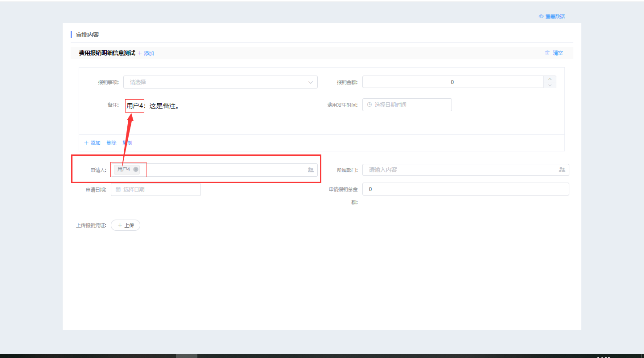Click the calendar icon in 申请日期
Viewport: 644px width, 358px height.
(118, 189)
